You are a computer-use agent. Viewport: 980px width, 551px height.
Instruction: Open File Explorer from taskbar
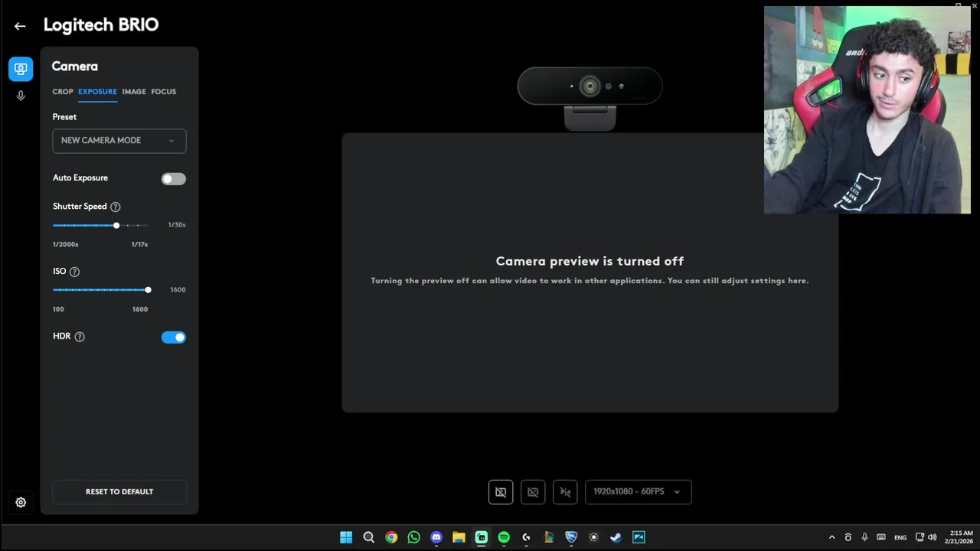point(459,537)
